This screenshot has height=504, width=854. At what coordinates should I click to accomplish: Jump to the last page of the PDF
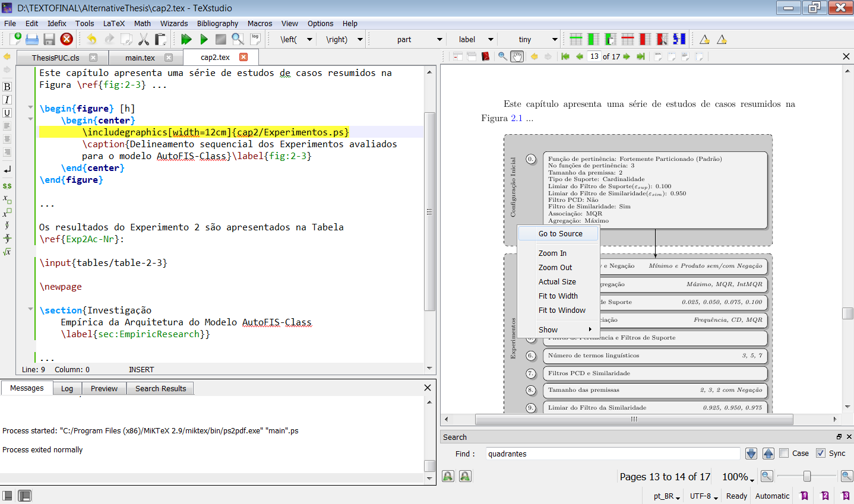[x=641, y=56]
